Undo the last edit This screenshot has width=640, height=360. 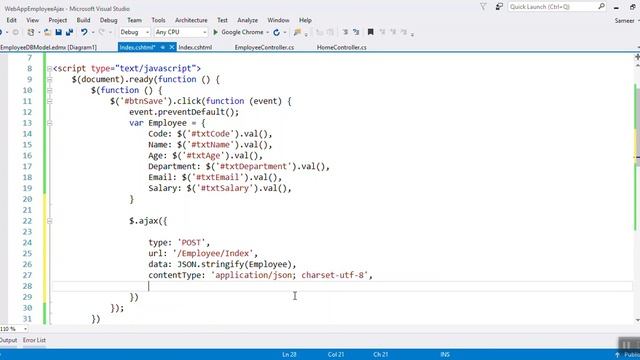point(84,32)
